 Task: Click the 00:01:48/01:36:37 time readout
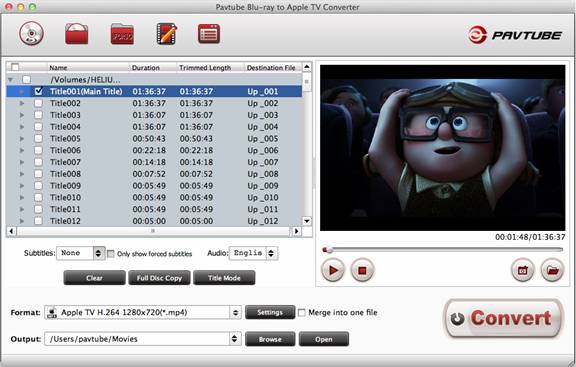[530, 237]
